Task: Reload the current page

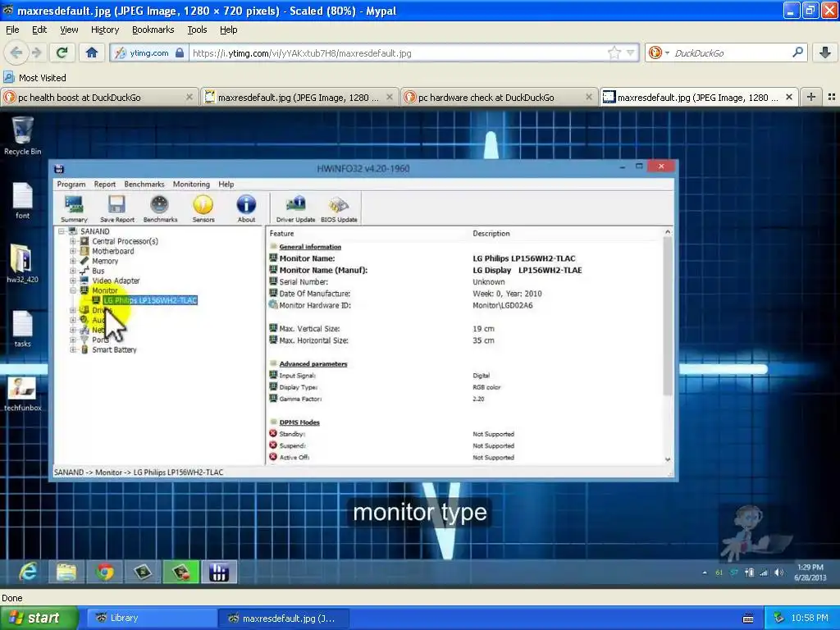Action: 62,52
